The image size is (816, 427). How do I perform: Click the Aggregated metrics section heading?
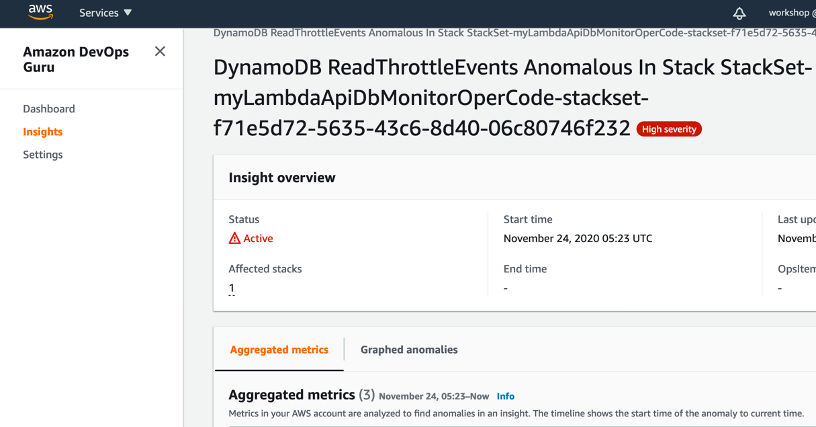coord(291,395)
